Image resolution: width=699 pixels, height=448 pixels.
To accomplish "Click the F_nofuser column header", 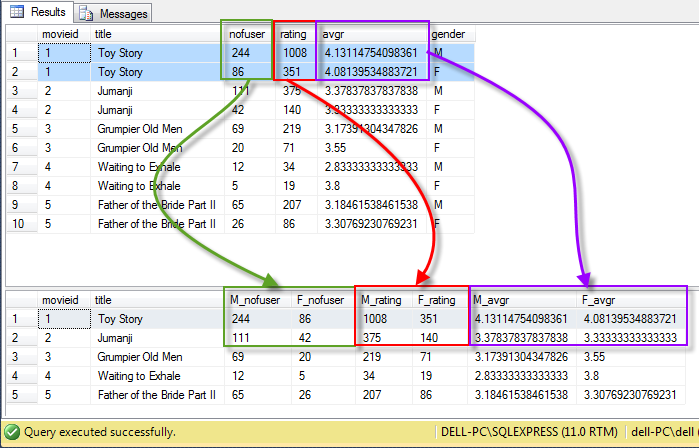I will [x=322, y=299].
